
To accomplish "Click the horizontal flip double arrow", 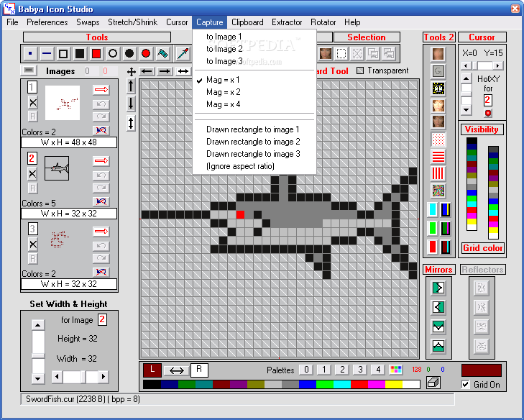I will pos(183,71).
